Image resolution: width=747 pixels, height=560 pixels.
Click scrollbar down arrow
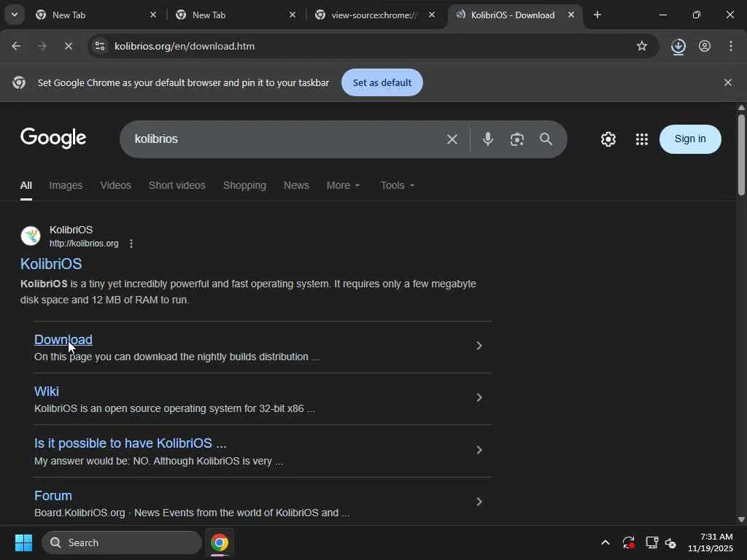click(x=741, y=519)
